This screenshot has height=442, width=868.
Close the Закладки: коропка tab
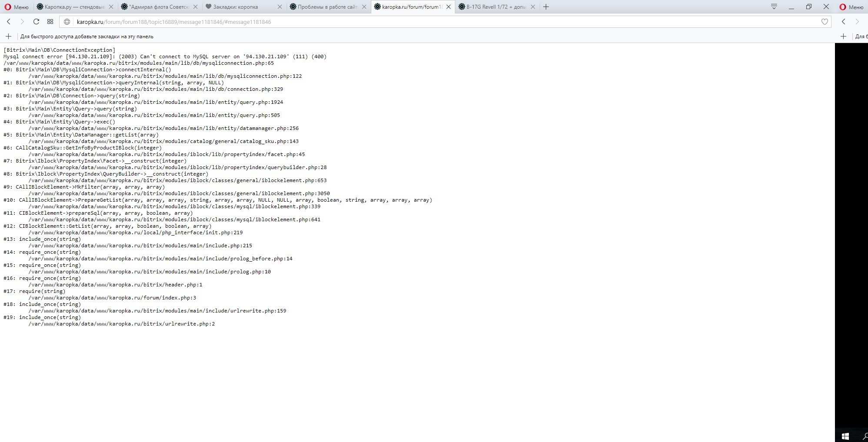click(x=279, y=7)
